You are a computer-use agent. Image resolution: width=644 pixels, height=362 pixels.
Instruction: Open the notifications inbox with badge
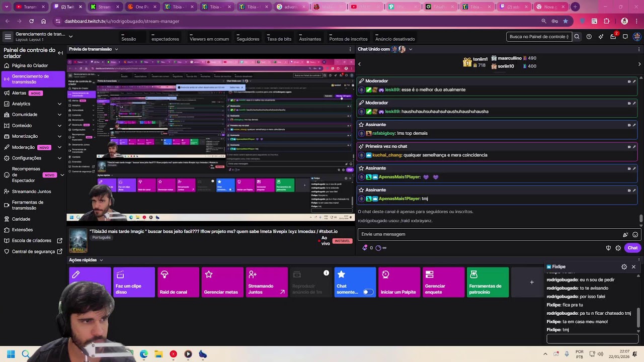(613, 37)
